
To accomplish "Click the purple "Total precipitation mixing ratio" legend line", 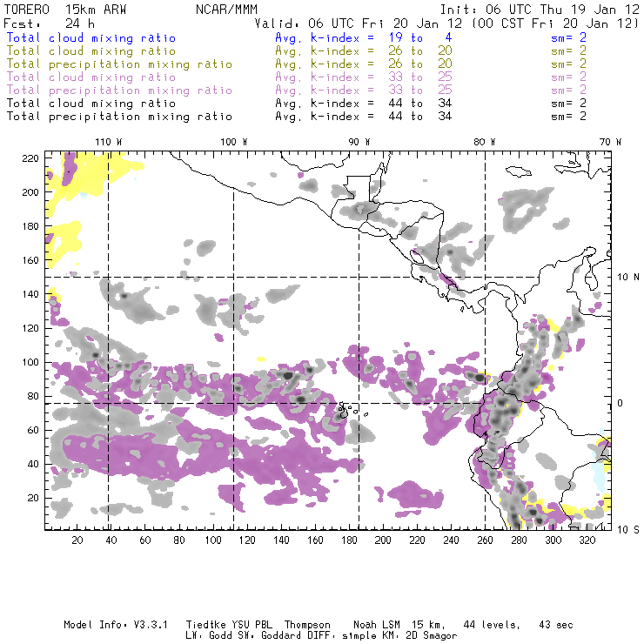I will [x=119, y=91].
